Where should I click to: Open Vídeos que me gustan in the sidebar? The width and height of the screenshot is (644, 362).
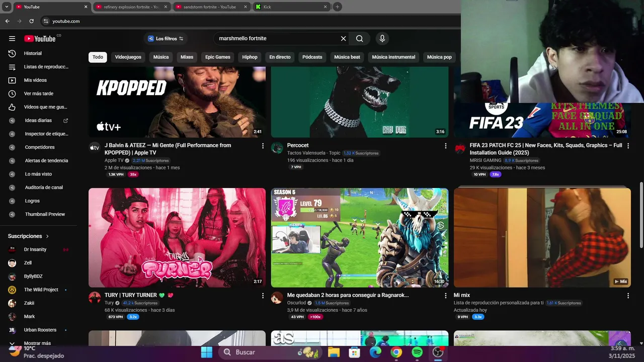point(39,107)
